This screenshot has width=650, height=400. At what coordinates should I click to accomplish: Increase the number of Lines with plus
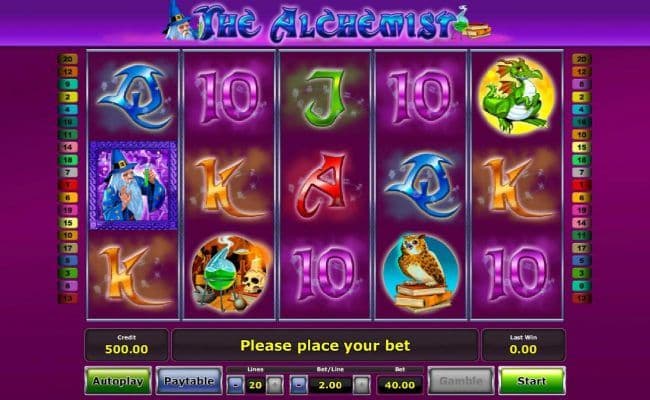(274, 385)
